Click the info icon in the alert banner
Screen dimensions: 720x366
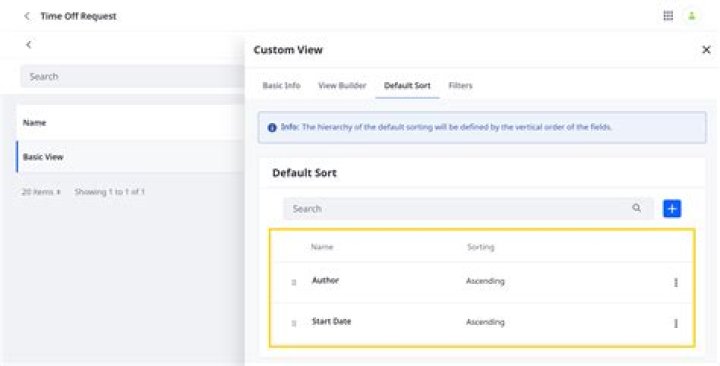click(x=272, y=128)
